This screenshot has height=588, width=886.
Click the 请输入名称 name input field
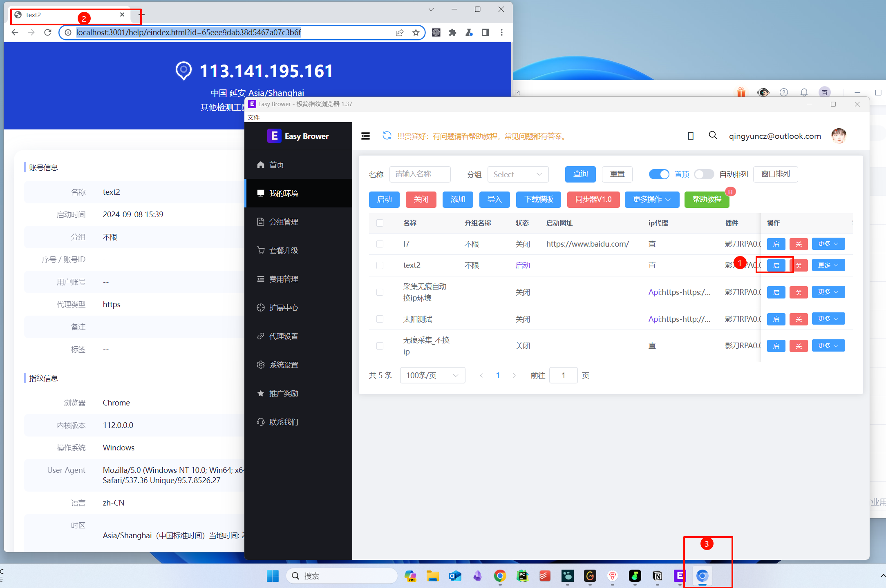[x=420, y=174]
